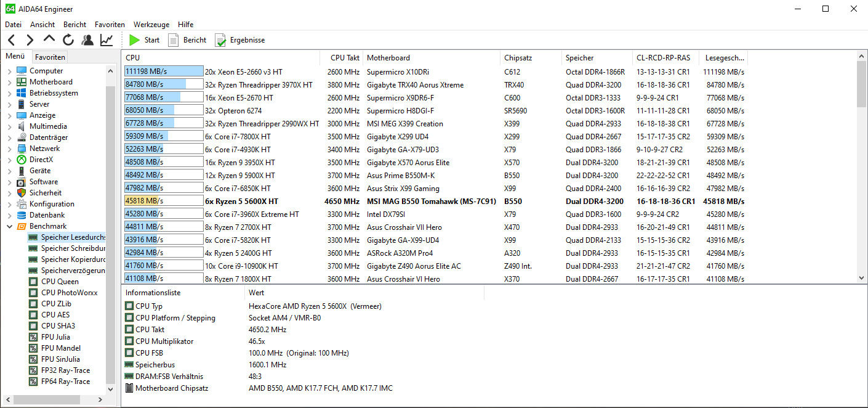Viewport: 868px width, 408px height.
Task: Select the Geräte icon in the tree
Action: click(x=22, y=171)
